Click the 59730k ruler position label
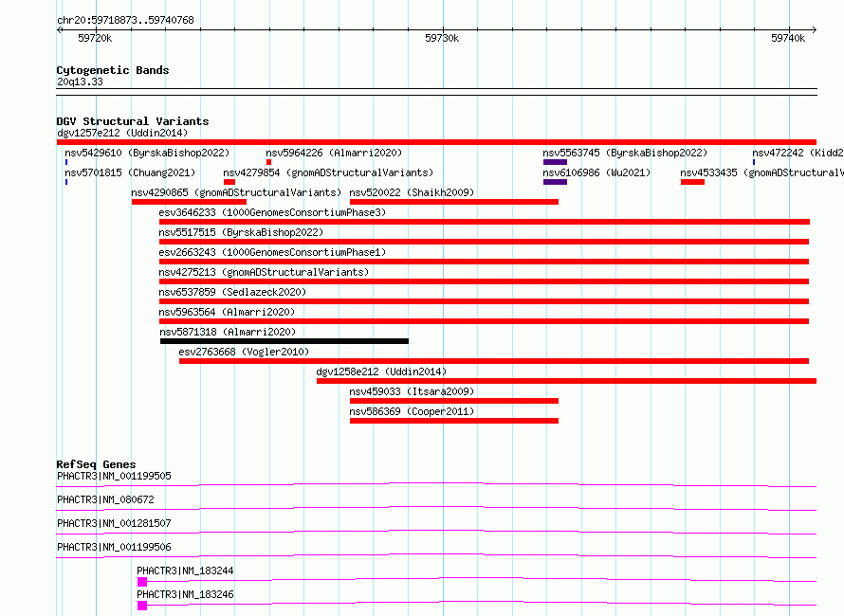The image size is (844, 616). (x=442, y=38)
